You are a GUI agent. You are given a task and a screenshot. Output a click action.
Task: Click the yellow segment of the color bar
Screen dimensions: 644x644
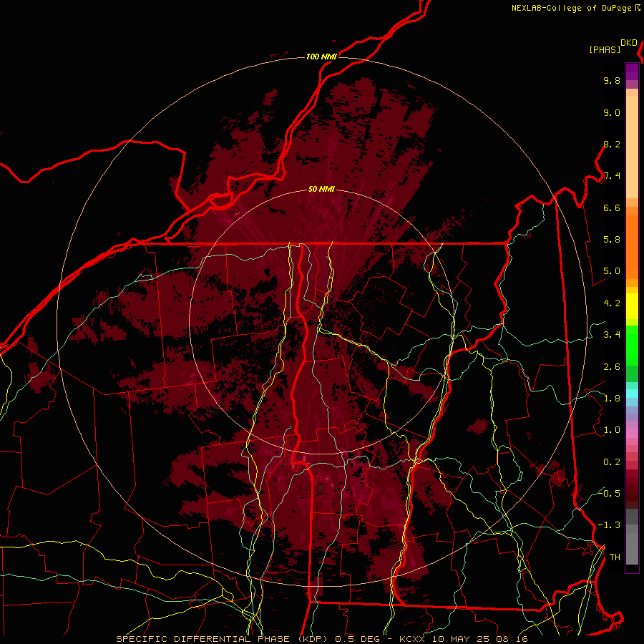[632, 306]
